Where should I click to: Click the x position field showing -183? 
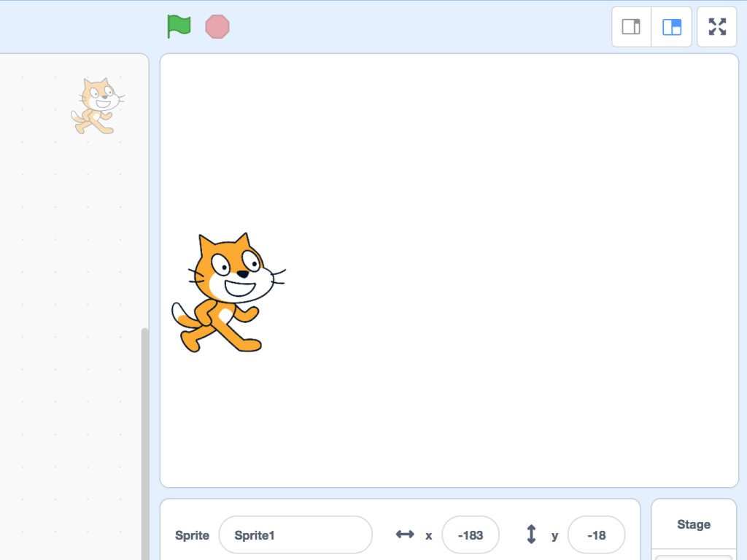pyautogui.click(x=471, y=534)
